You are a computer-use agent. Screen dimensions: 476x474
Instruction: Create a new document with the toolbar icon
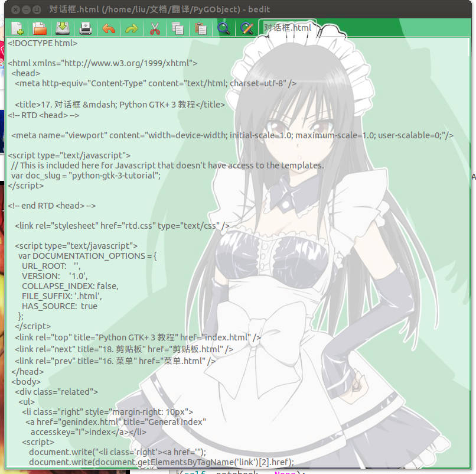click(x=17, y=28)
